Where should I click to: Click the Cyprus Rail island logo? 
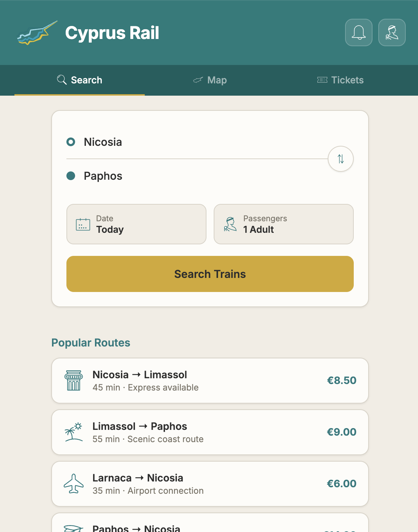(37, 33)
